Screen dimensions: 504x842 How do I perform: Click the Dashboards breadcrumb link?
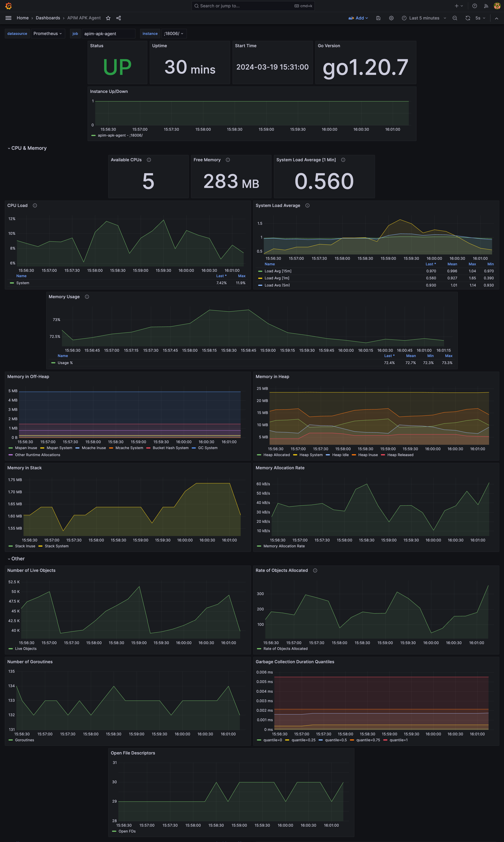[48, 18]
